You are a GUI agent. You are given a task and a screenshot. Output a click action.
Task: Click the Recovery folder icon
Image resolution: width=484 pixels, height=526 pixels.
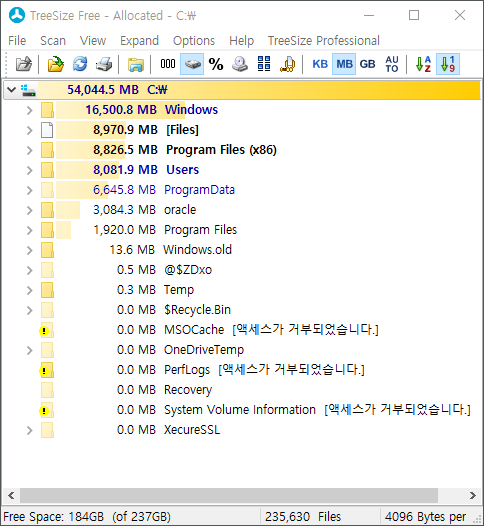[x=47, y=390]
